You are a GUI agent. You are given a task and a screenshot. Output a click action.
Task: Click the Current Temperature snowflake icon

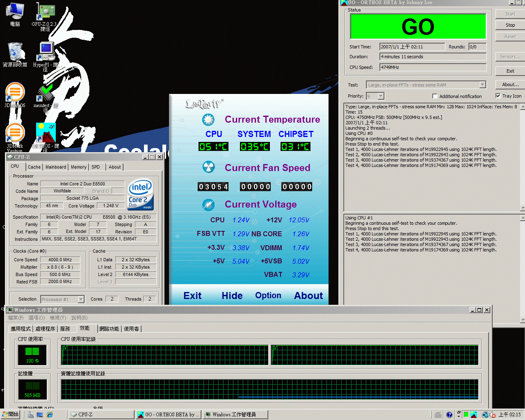[208, 119]
